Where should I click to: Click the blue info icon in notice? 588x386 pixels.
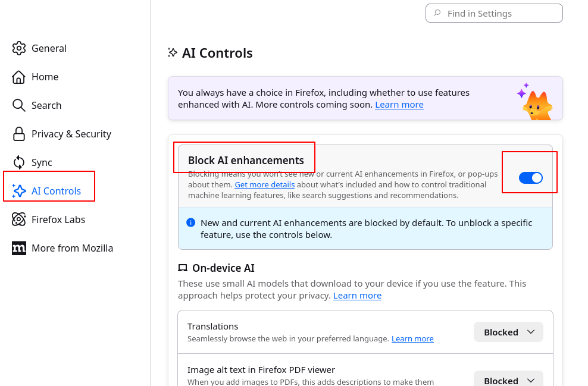click(x=190, y=222)
